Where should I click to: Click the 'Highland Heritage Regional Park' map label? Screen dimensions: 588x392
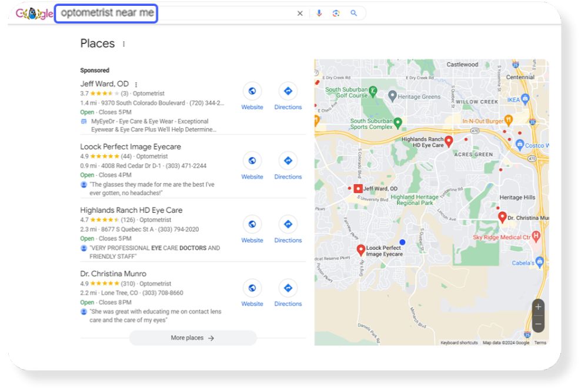pos(415,200)
